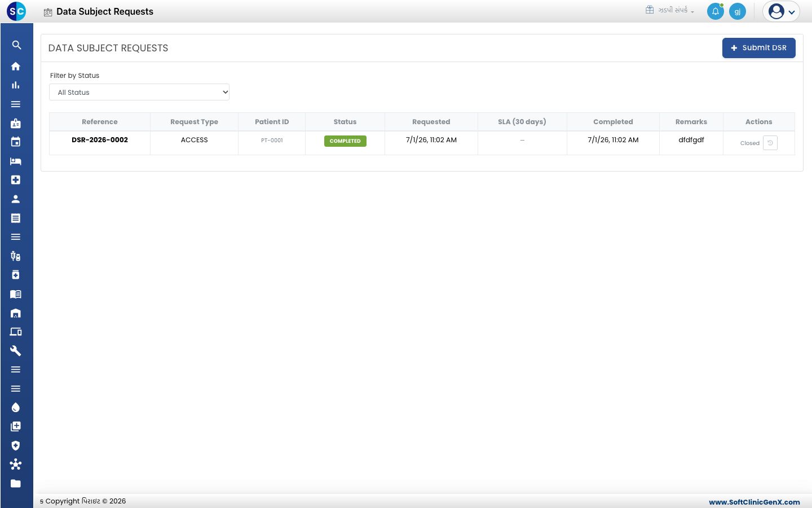Screen dimensions: 812x508
Task: Open the hospital bed sidebar icon
Action: pos(16,161)
